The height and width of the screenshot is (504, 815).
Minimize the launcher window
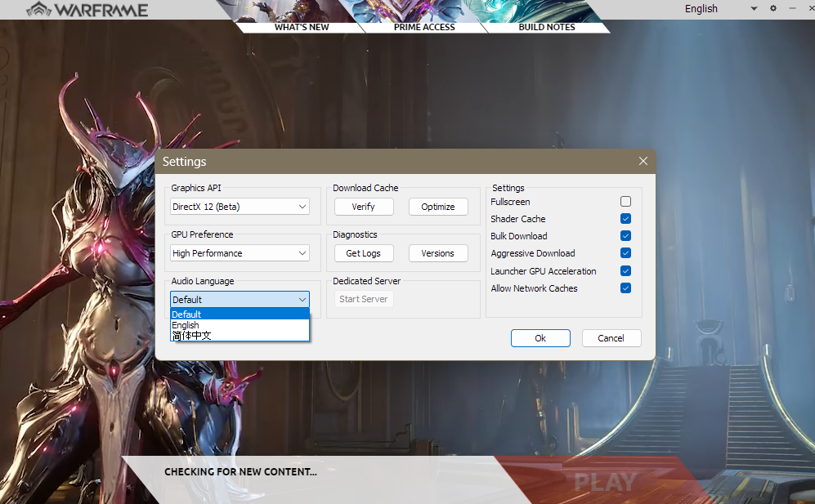(x=792, y=8)
